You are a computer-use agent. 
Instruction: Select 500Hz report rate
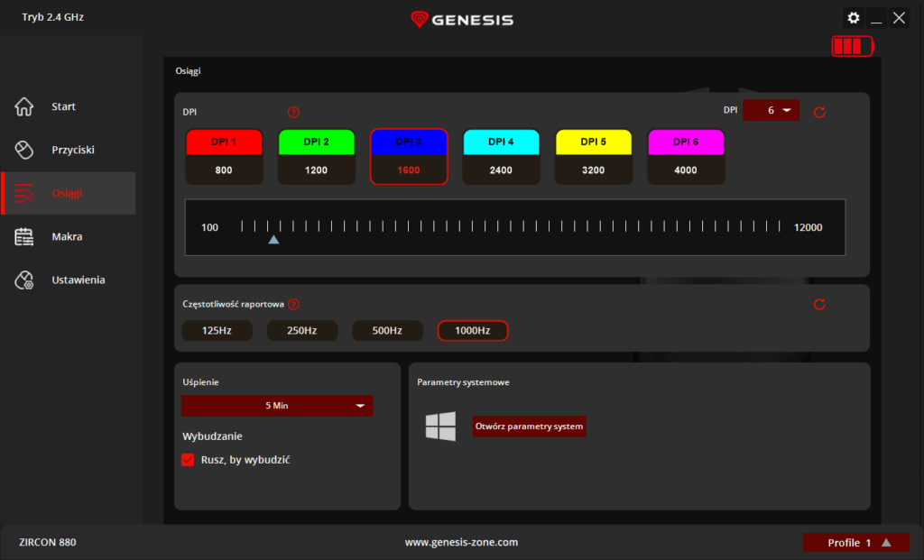coord(387,331)
